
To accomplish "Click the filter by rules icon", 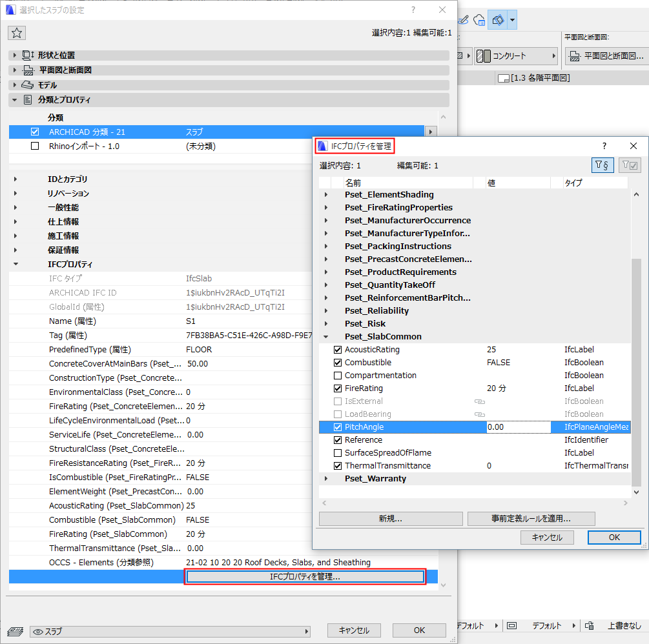I will [x=603, y=165].
